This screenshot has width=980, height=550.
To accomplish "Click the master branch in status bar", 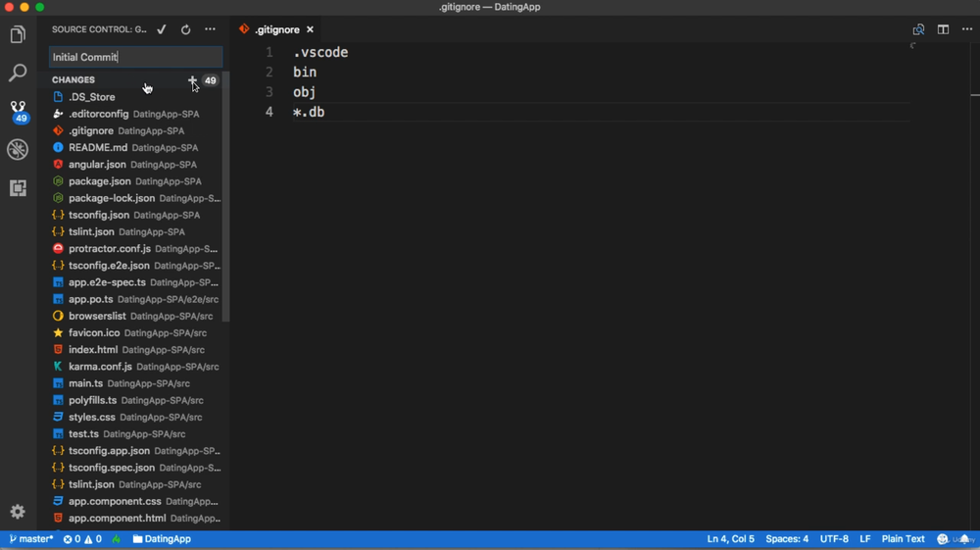I will tap(30, 539).
